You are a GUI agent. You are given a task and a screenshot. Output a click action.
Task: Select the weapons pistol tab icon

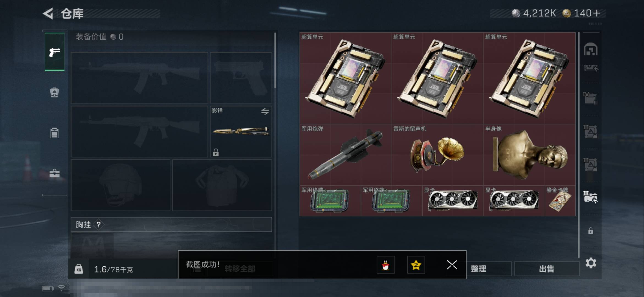point(54,52)
